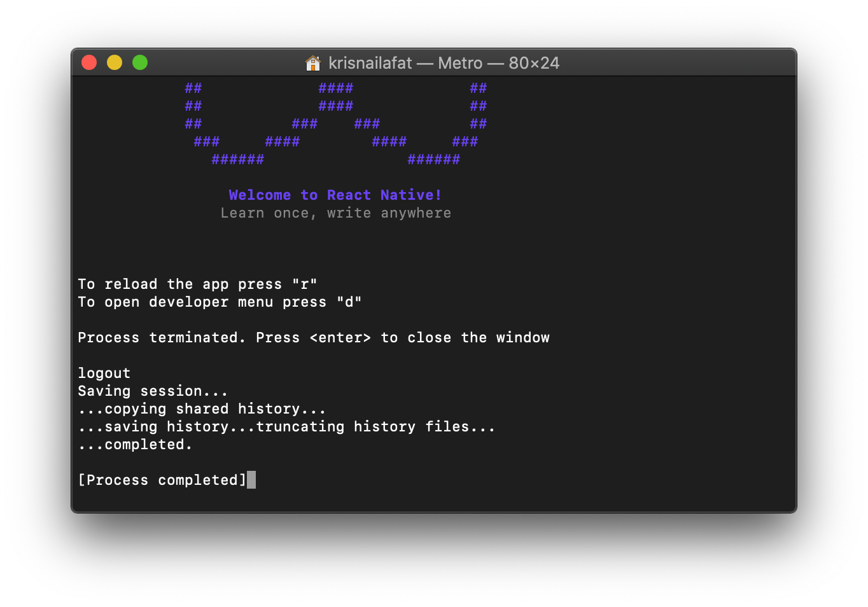
Task: Click the '...copying shared history...' line
Action: tap(202, 409)
